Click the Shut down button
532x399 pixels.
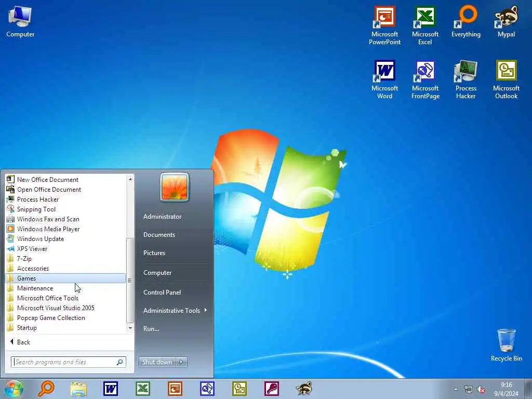point(157,362)
